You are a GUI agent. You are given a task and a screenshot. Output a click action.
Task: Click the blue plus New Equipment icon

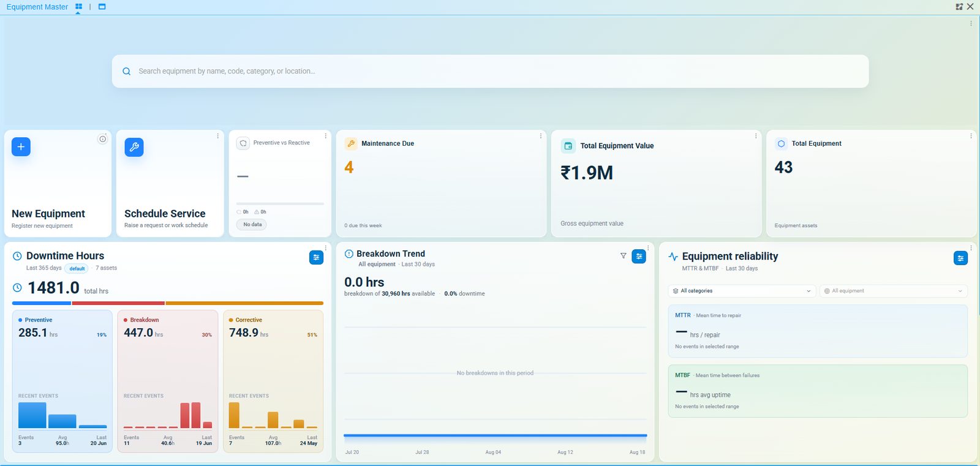21,147
